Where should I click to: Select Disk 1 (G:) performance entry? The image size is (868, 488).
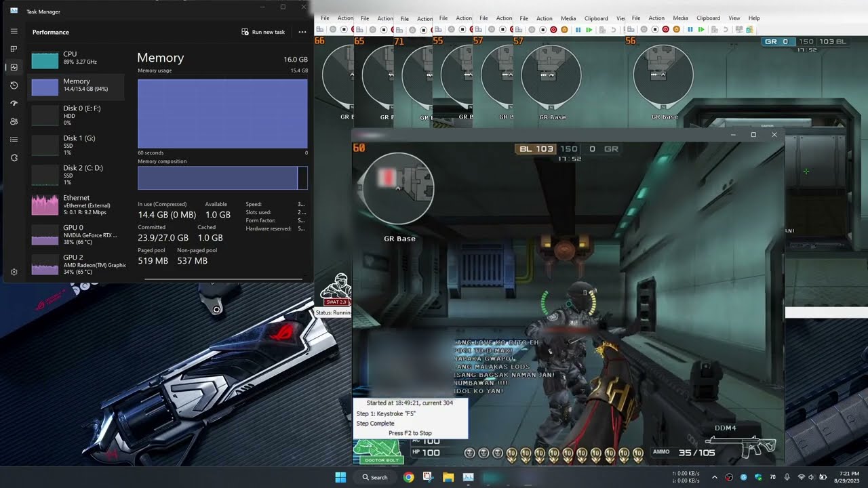[x=77, y=144]
